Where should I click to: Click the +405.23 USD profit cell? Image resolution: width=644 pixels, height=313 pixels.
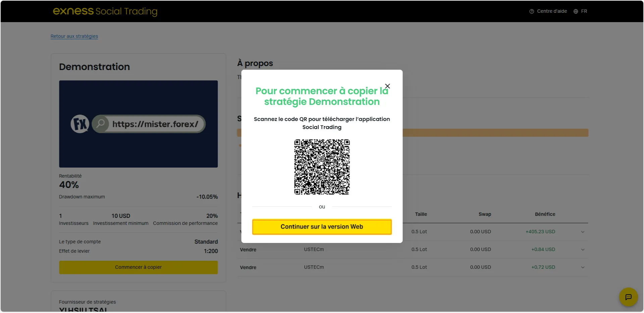(x=540, y=232)
